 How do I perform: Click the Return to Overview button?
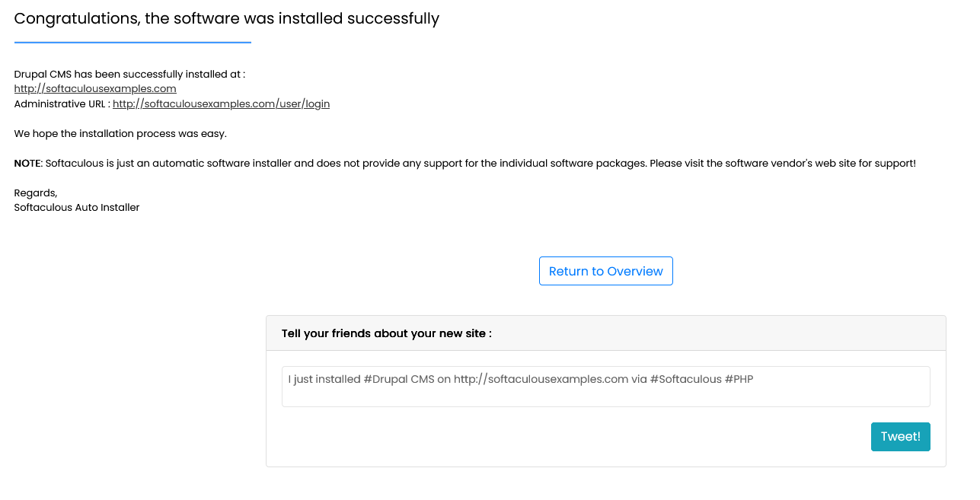[x=605, y=271]
